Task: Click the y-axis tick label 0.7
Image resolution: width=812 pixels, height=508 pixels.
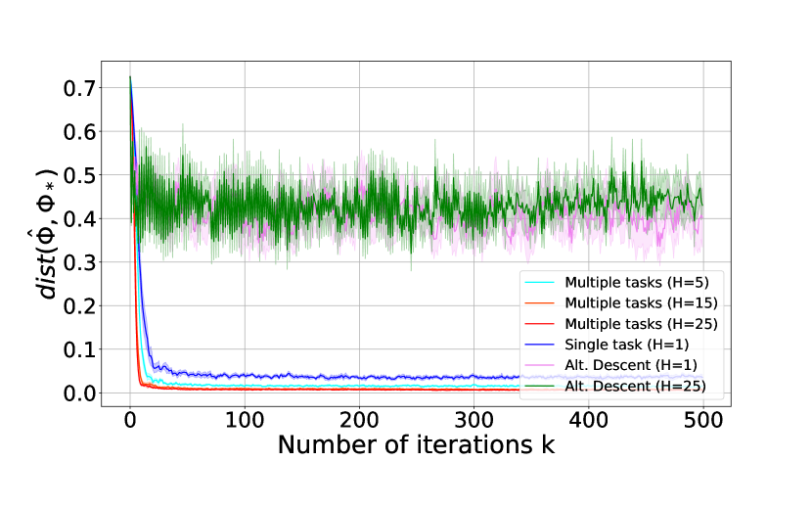Action: tap(80, 89)
